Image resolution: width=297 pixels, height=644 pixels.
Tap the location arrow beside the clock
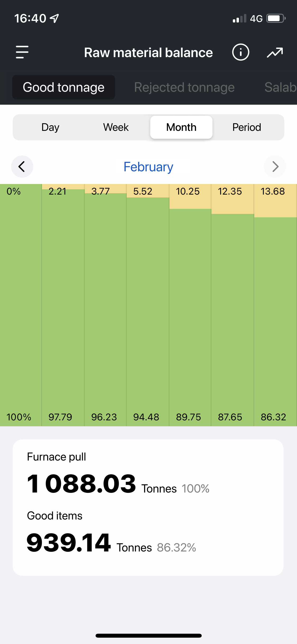point(55,19)
